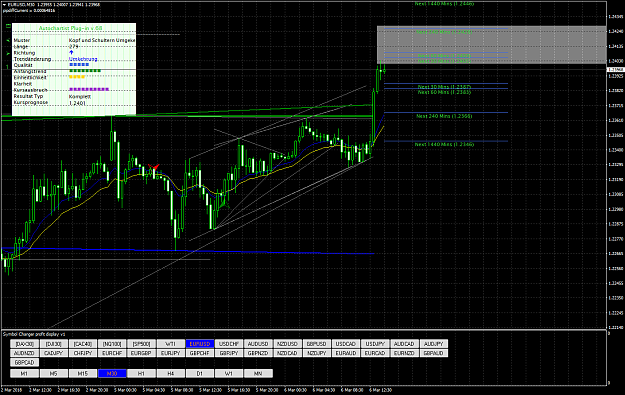Click the Autochartist panel minimize icon
This screenshot has width=625, height=395.
click(7, 26)
